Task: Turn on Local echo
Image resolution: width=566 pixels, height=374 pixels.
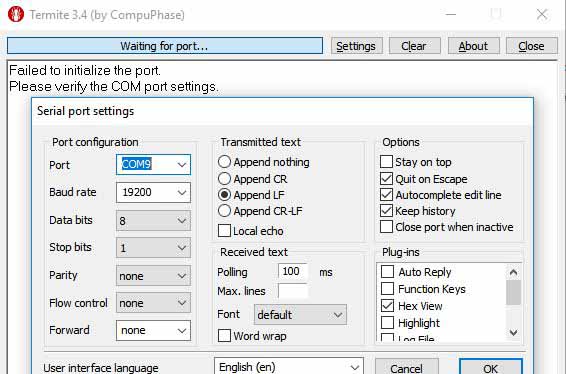Action: tap(224, 231)
